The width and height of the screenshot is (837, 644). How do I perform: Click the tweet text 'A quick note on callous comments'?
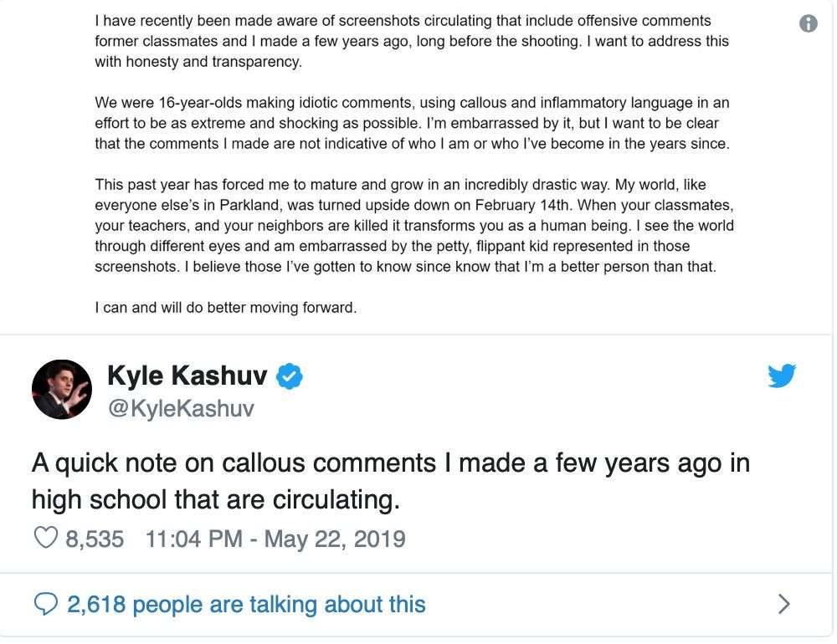(x=234, y=463)
